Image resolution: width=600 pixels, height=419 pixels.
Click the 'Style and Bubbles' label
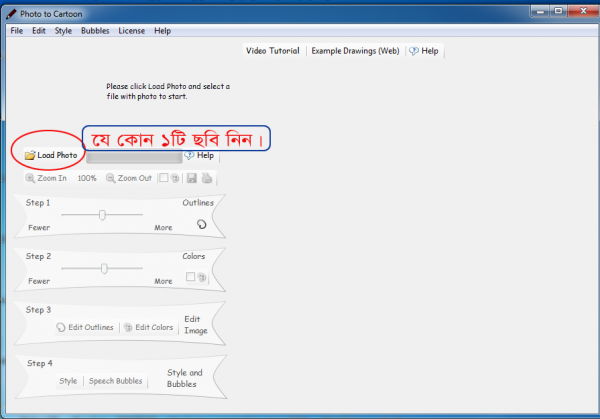coord(184,378)
